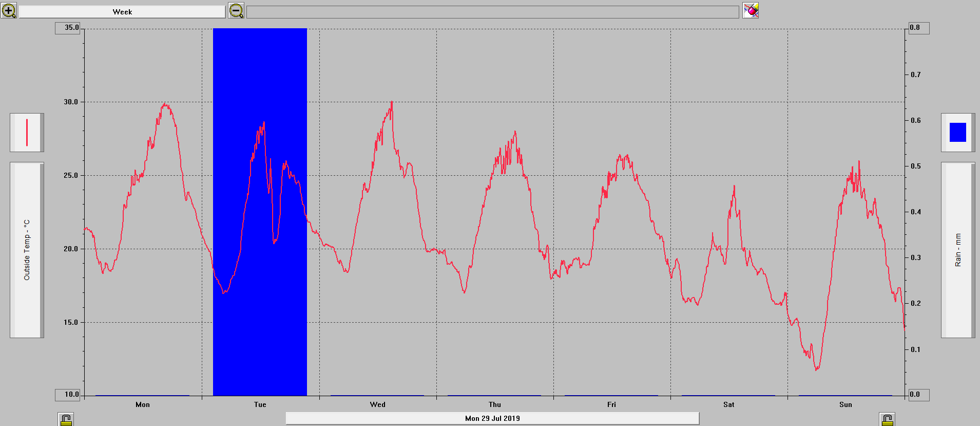Toggle the right axis padlock icon
Viewport: 980px width, 426px height.
[x=887, y=419]
